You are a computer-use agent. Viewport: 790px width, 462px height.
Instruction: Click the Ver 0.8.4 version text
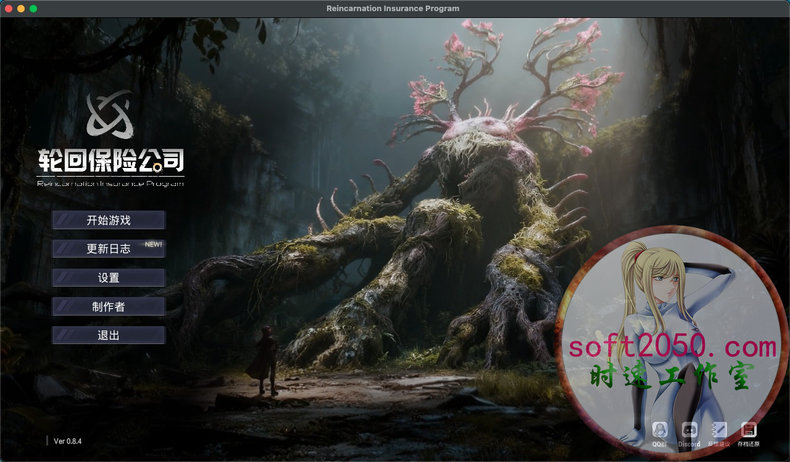[68, 441]
